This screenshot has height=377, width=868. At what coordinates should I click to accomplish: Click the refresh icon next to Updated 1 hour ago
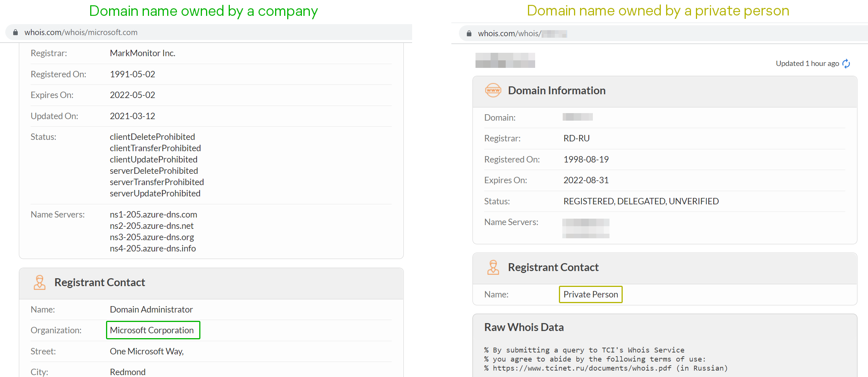pyautogui.click(x=846, y=64)
